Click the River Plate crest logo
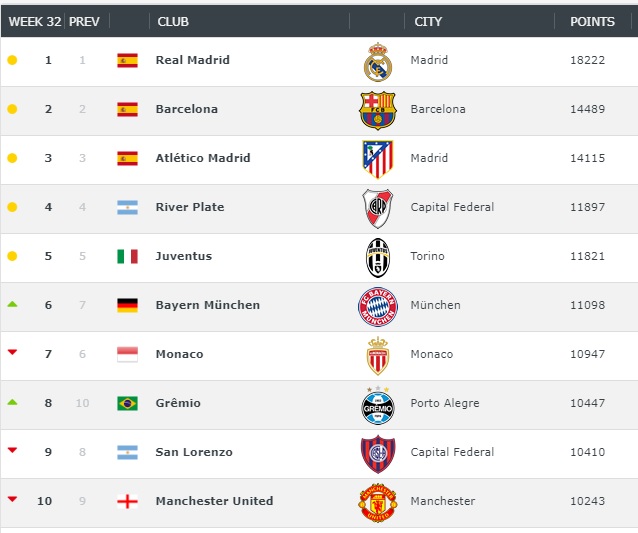 [378, 208]
